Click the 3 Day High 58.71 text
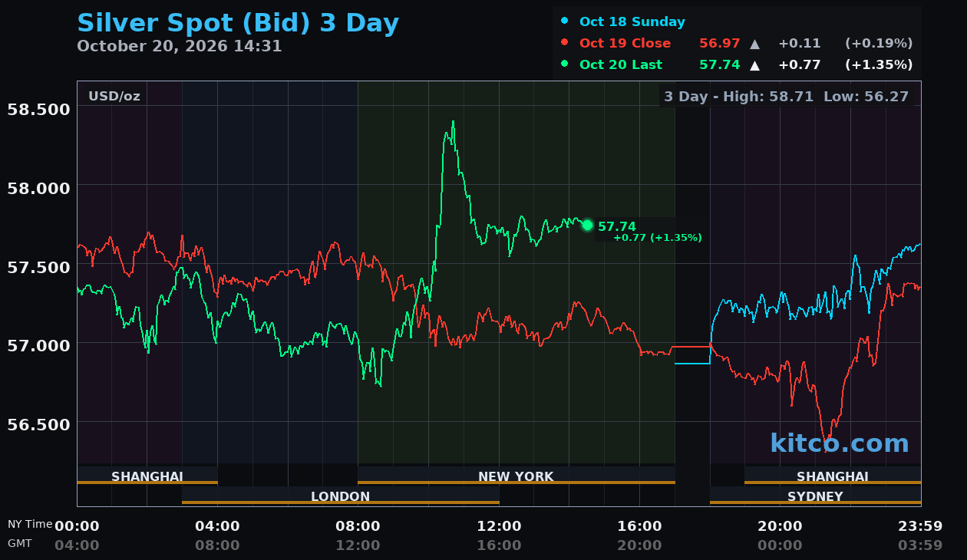 738,97
